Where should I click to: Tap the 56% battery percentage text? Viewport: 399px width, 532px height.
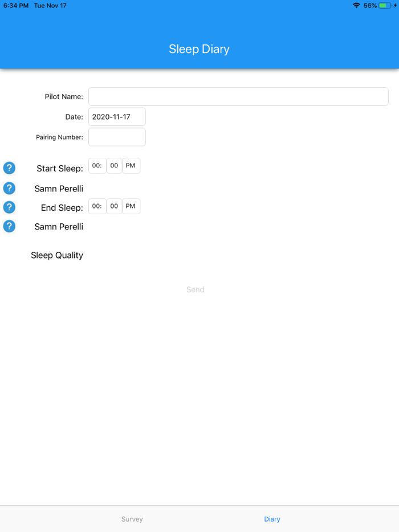coord(370,6)
